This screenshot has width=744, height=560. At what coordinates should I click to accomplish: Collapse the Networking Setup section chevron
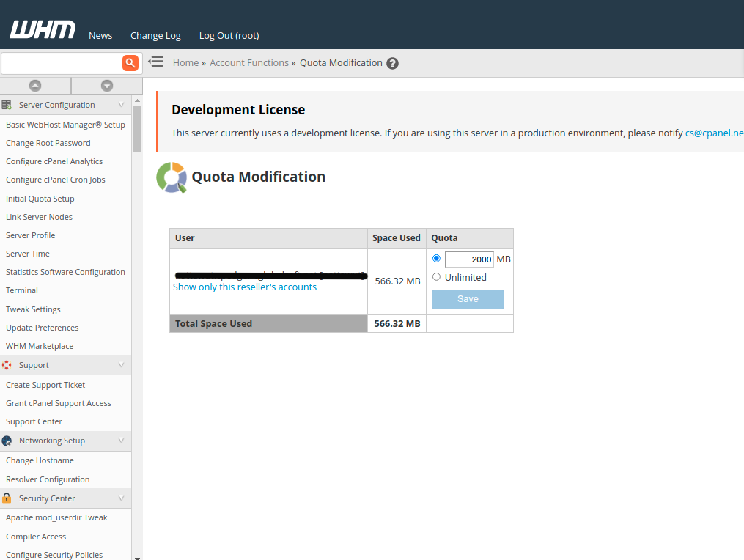click(x=121, y=441)
